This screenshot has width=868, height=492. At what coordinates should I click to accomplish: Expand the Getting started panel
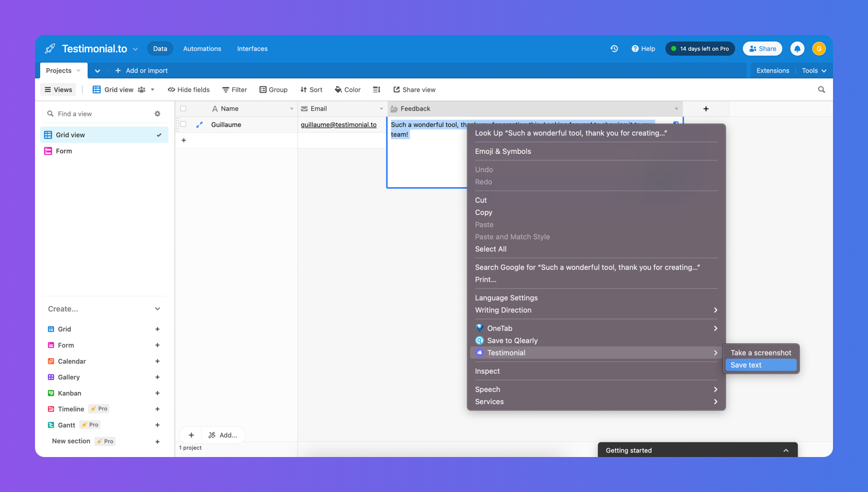pos(786,450)
